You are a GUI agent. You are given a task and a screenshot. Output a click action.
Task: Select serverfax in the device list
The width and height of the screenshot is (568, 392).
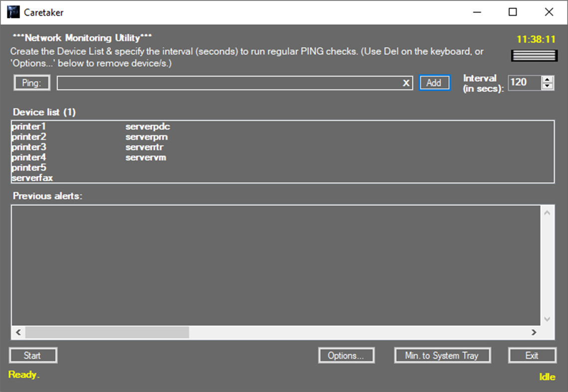click(x=32, y=177)
